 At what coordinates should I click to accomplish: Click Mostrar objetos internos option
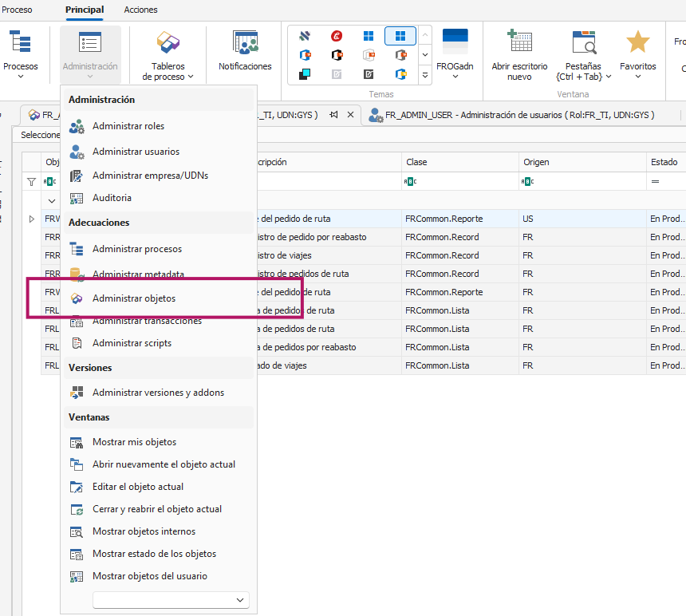144,531
